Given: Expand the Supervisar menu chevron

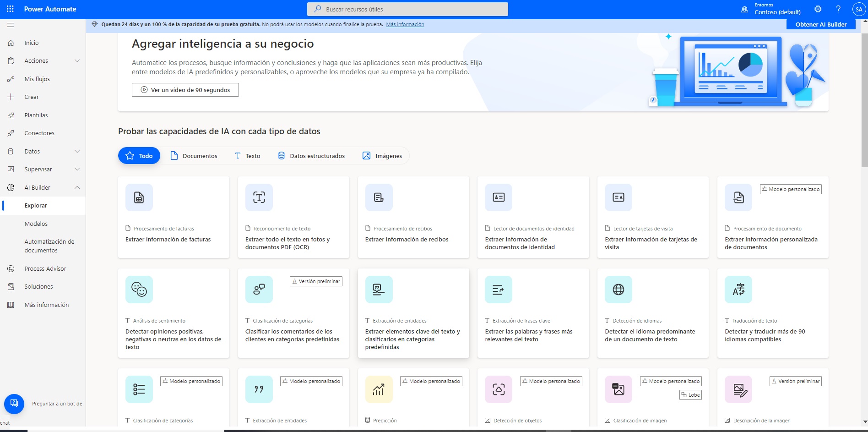Looking at the screenshot, I should 77,169.
